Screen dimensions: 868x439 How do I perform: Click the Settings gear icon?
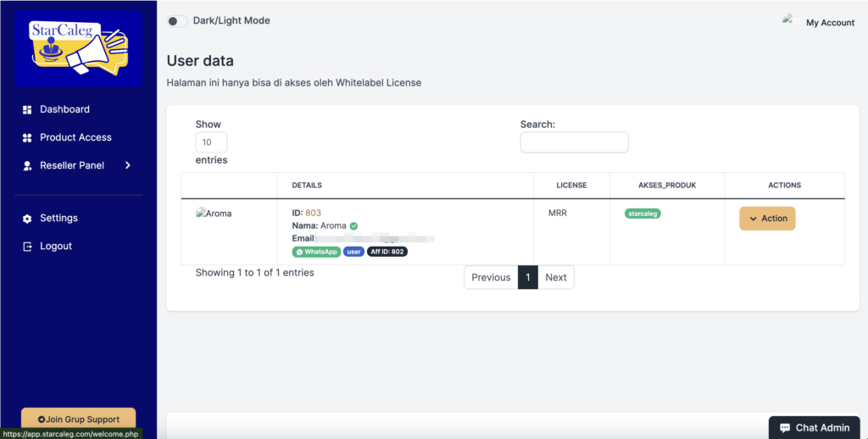(26, 219)
